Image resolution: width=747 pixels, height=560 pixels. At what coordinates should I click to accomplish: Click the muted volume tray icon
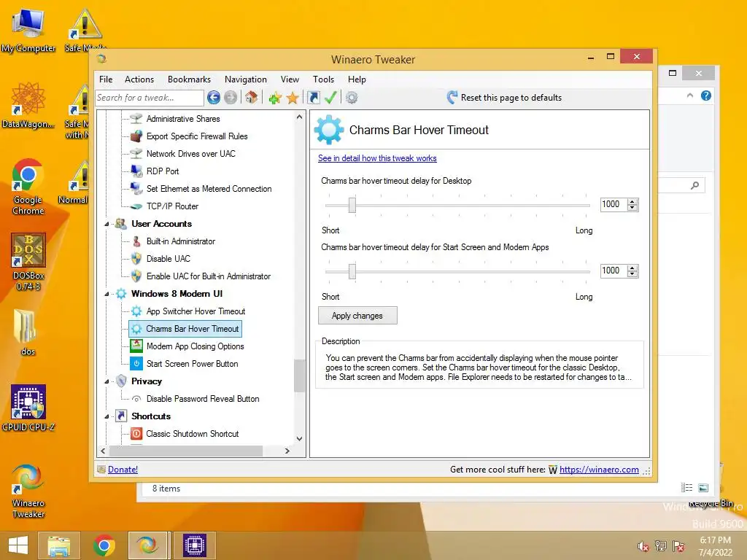click(x=643, y=547)
